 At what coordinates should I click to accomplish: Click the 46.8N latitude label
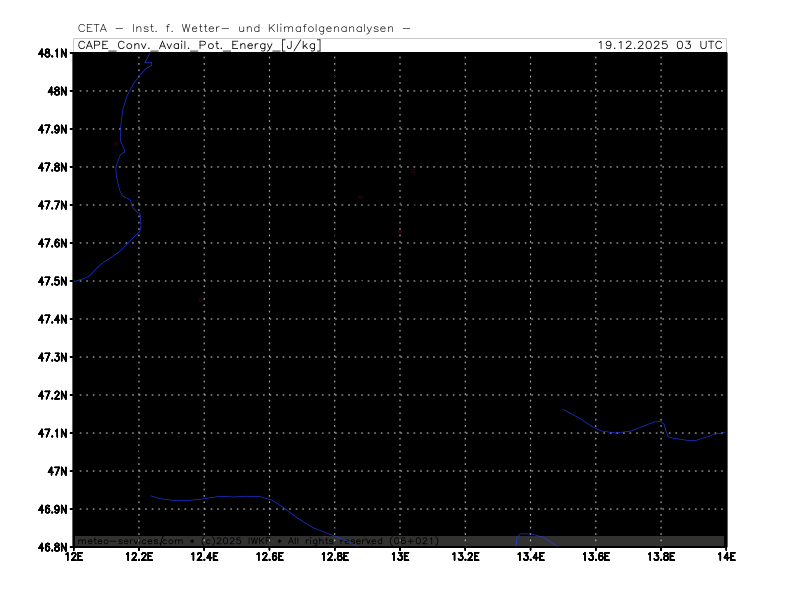52,547
